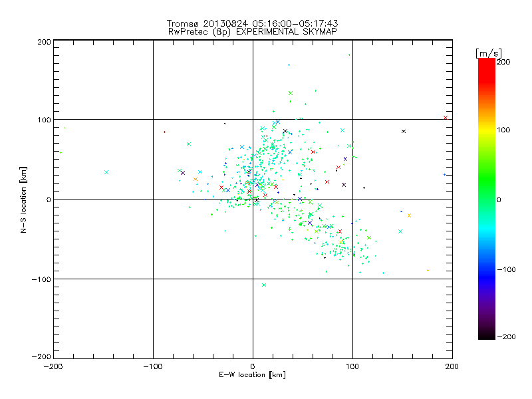
Task: Click the '[m/s]' colorbar unit label
Action: pos(488,53)
